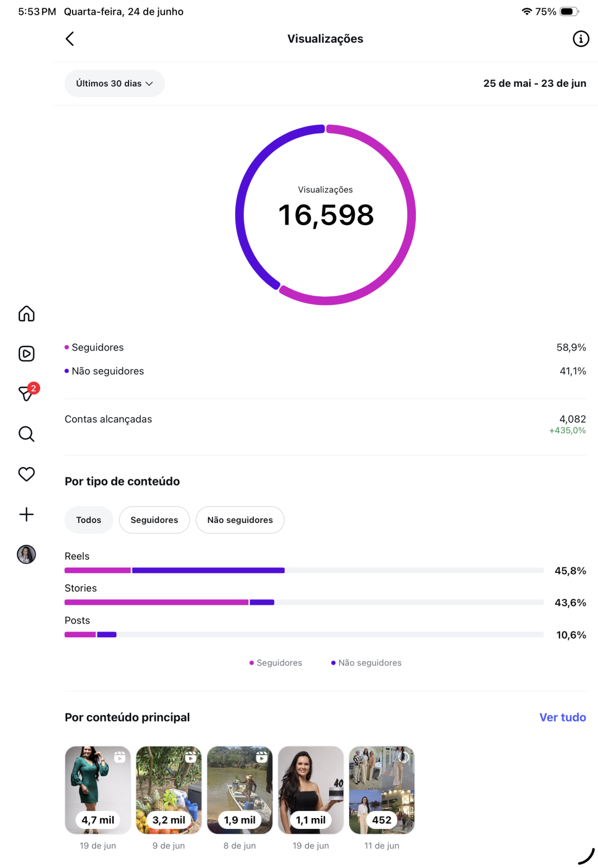The image size is (598, 868).
Task: Click the 25 de mai - 23 de jun range
Action: click(x=535, y=83)
